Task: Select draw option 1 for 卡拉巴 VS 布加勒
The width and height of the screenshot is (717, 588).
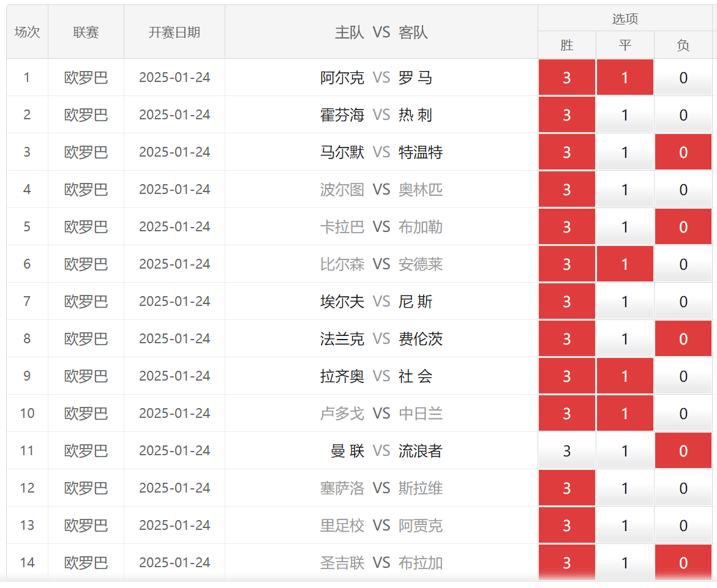Action: [x=625, y=227]
